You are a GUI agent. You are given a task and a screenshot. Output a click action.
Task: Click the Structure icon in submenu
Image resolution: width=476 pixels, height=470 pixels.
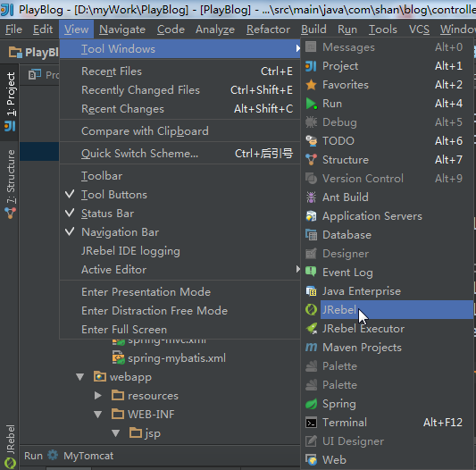coord(311,160)
